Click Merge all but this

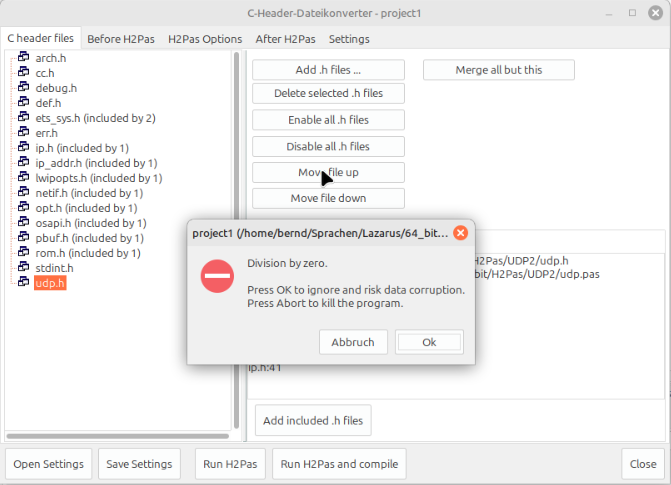pyautogui.click(x=498, y=70)
